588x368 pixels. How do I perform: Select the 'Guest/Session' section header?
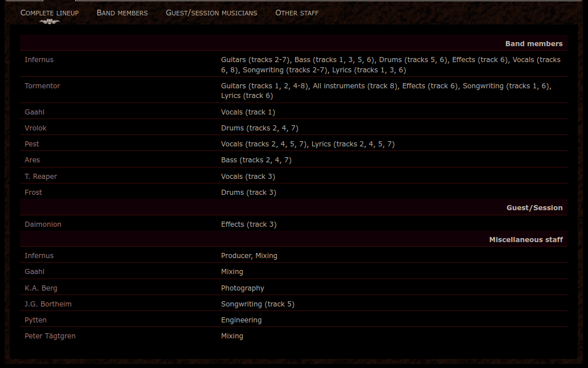coord(534,207)
